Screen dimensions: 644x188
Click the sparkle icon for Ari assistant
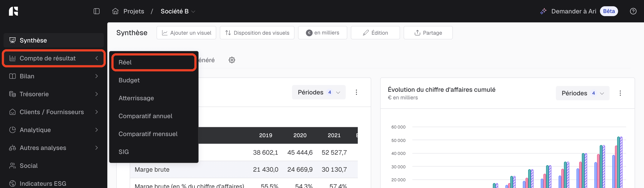coord(543,11)
